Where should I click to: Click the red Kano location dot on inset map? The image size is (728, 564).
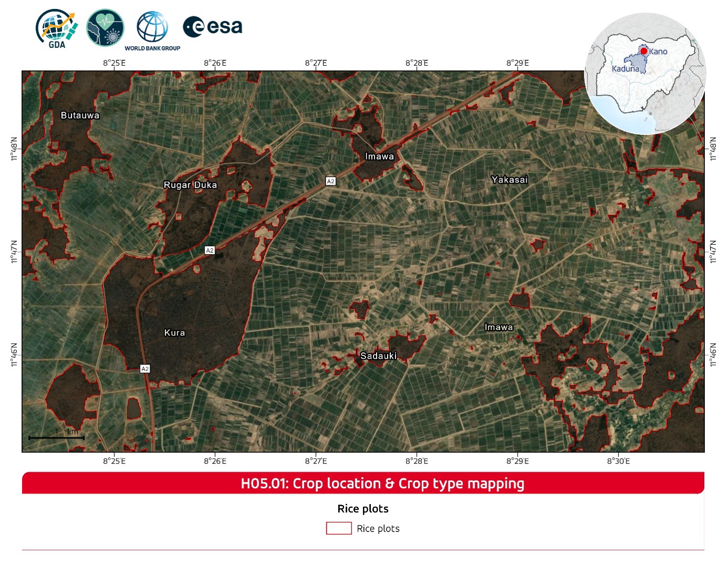[x=644, y=51]
